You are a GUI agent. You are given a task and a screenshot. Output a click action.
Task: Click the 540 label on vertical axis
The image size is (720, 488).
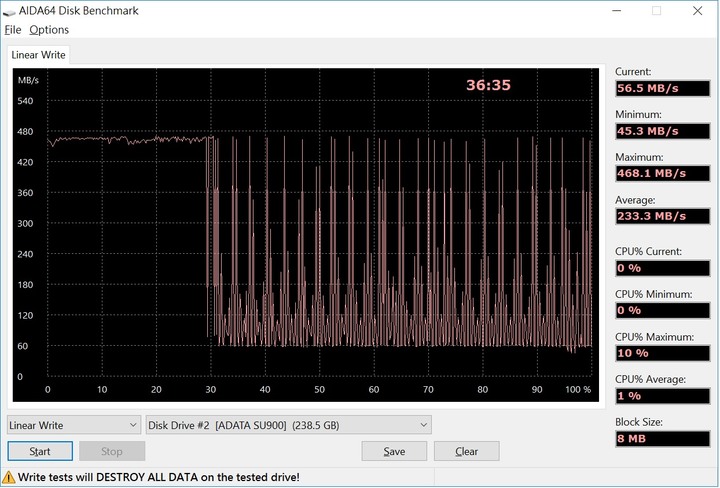(25, 101)
